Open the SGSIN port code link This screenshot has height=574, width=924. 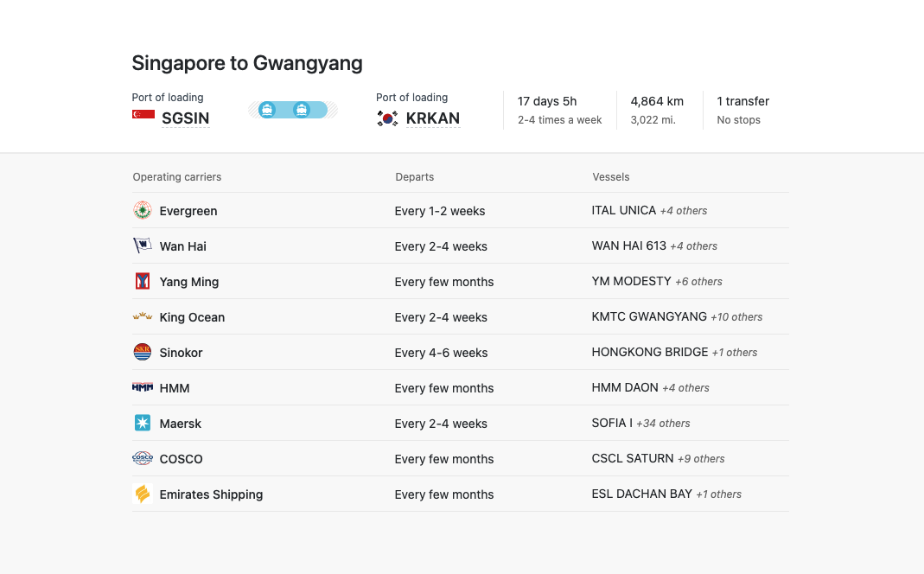coord(186,118)
